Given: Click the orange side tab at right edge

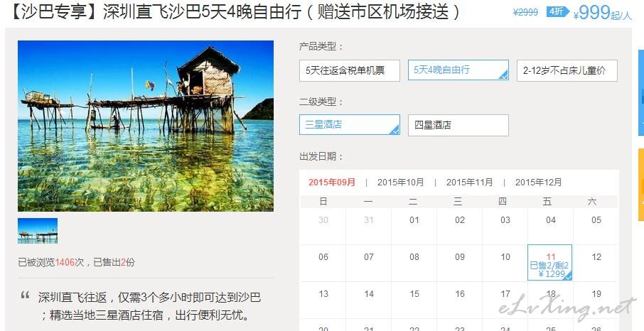Looking at the screenshot, I should (x=640, y=185).
